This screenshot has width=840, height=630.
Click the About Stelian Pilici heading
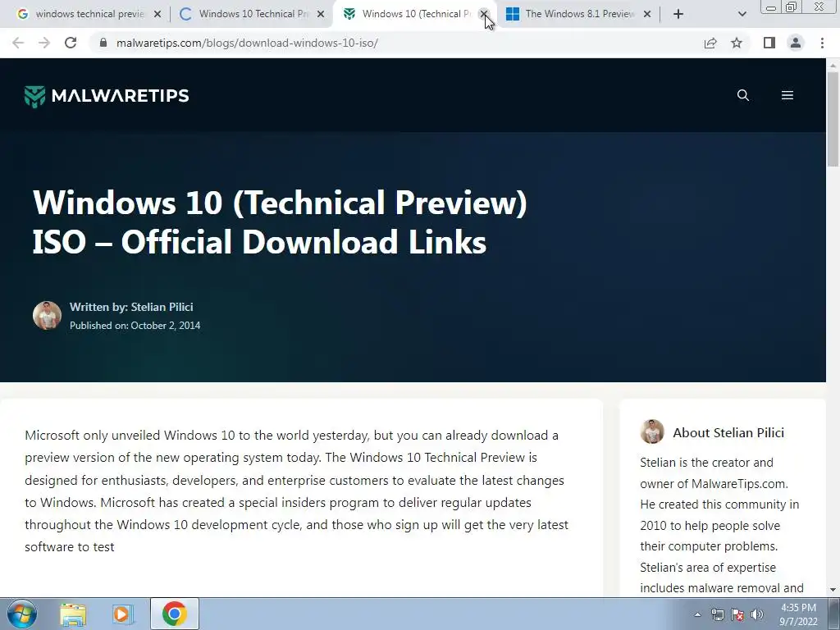tap(728, 433)
